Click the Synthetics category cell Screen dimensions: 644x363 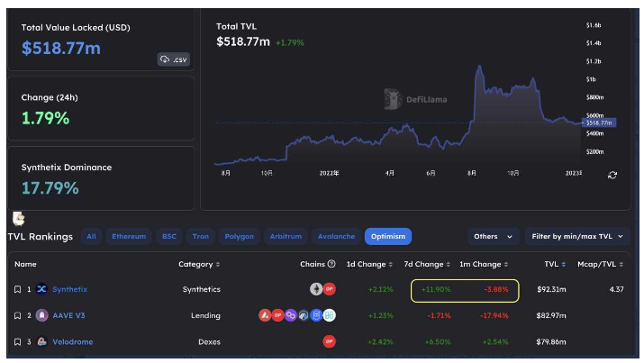[201, 289]
